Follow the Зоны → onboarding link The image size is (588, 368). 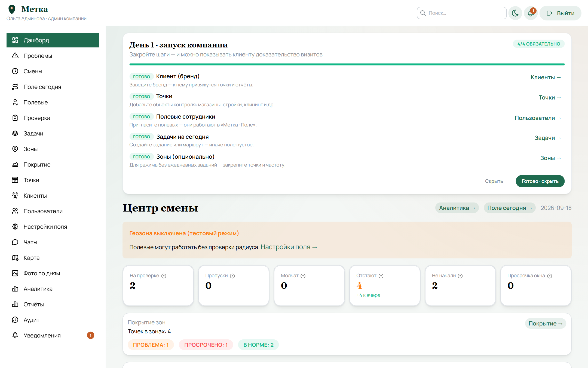(x=551, y=158)
